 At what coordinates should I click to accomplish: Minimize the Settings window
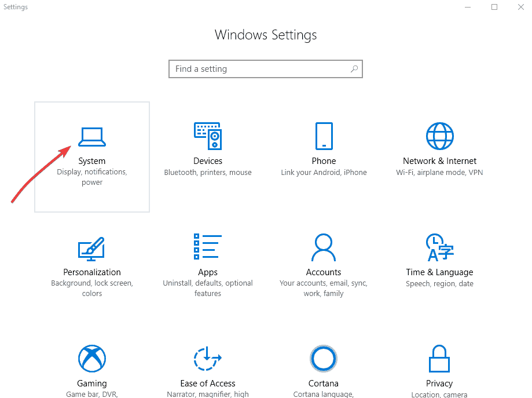coord(468,7)
